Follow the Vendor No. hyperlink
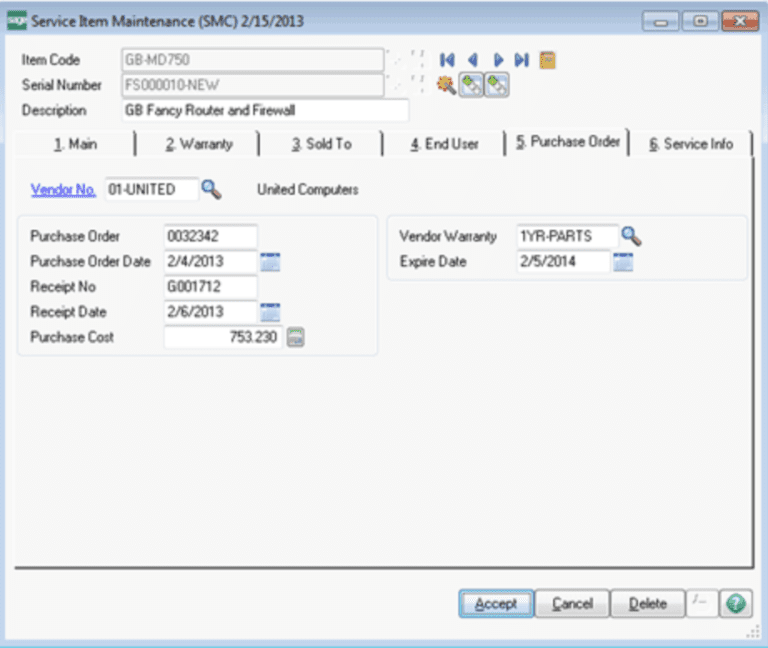 (x=63, y=189)
